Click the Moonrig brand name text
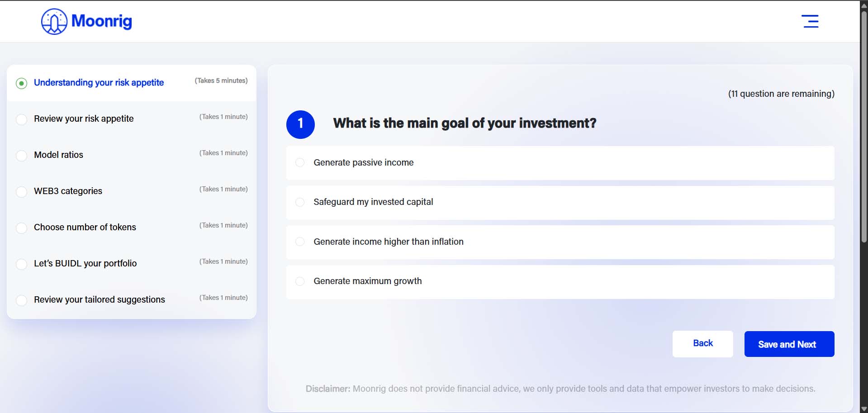This screenshot has width=868, height=413. (x=102, y=21)
